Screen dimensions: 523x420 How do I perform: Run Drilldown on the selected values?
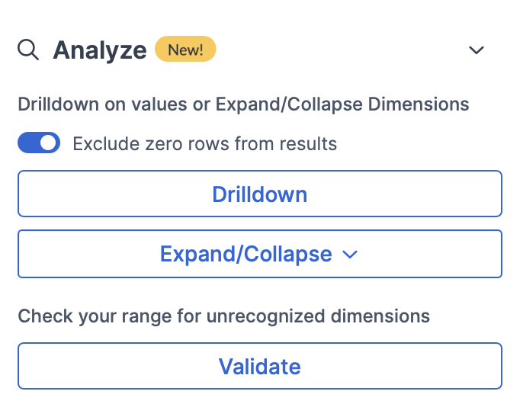point(259,194)
